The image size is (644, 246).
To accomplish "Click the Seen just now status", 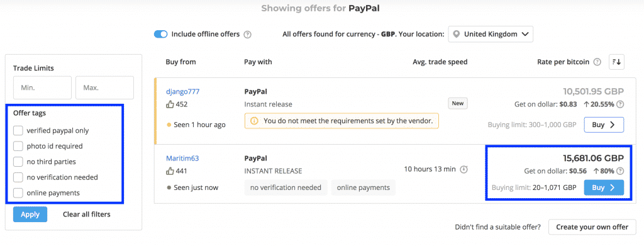I will tap(192, 187).
